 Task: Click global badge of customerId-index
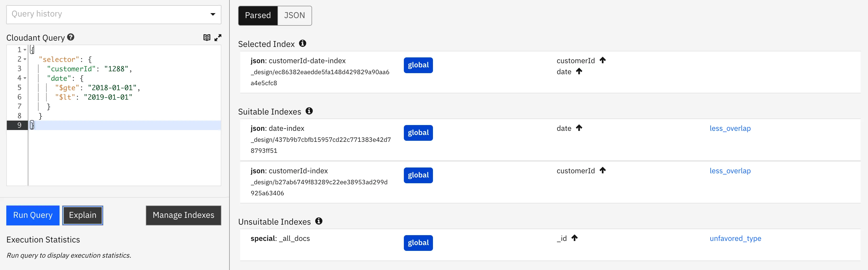point(418,175)
